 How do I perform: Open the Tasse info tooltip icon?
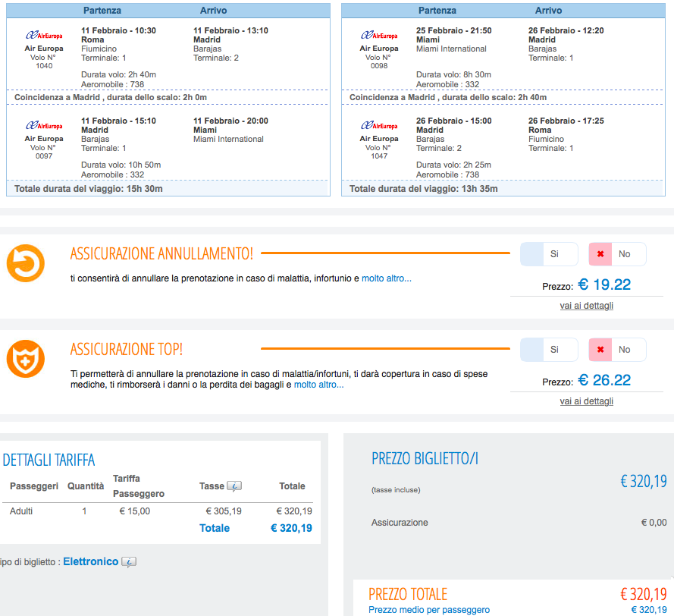coord(234,486)
